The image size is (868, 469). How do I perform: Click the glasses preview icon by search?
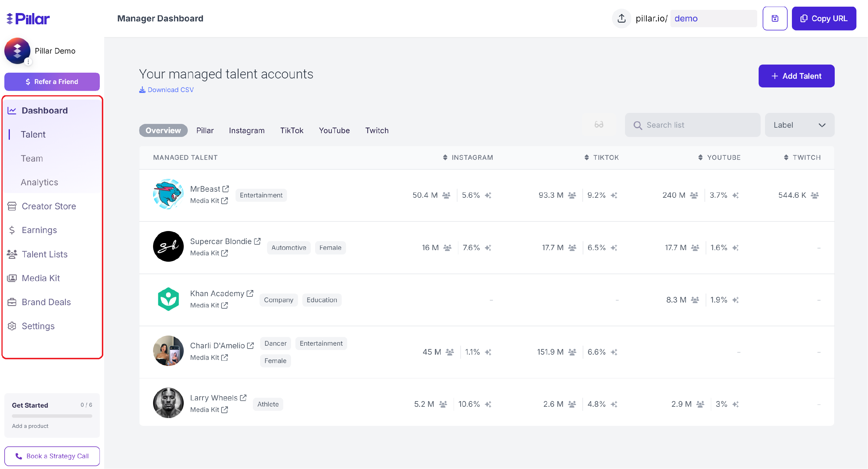(598, 125)
